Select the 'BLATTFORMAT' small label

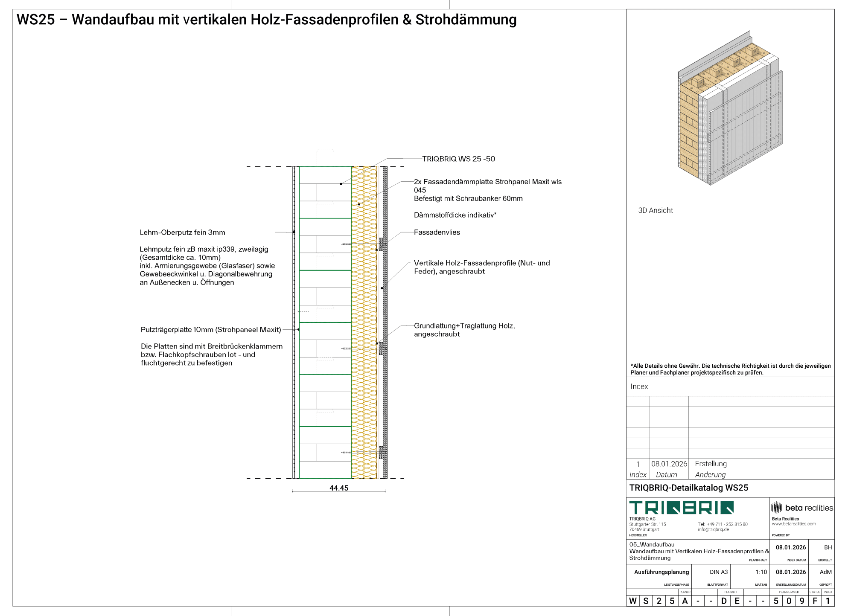click(x=717, y=585)
